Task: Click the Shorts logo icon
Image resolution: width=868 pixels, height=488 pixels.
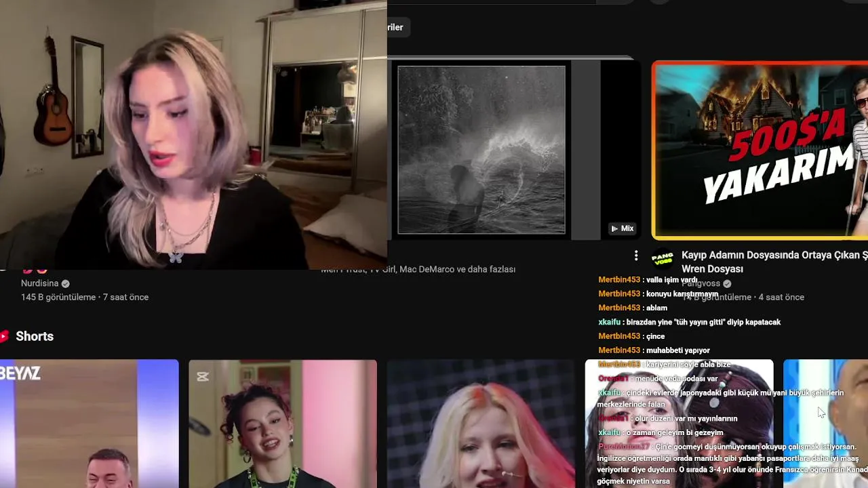Action: point(4,336)
